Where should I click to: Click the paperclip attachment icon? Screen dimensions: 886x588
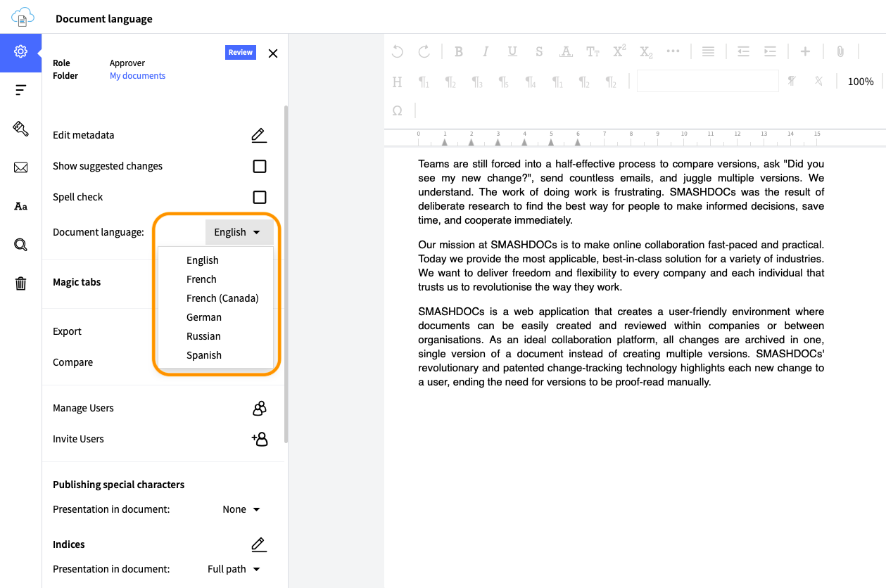(840, 51)
